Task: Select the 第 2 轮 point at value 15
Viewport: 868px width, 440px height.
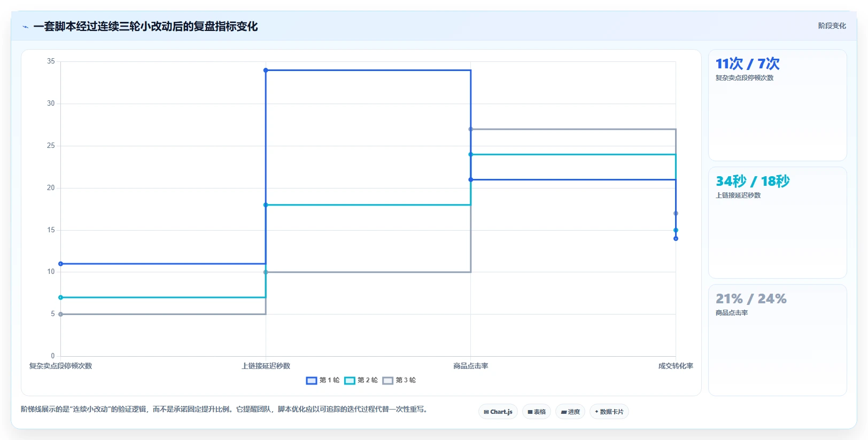Action: click(676, 230)
